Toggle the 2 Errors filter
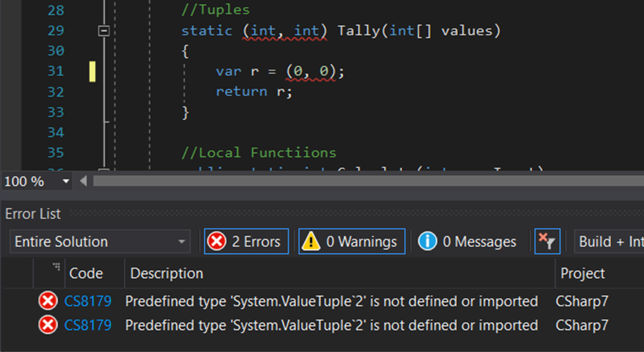This screenshot has height=352, width=644. coord(246,242)
